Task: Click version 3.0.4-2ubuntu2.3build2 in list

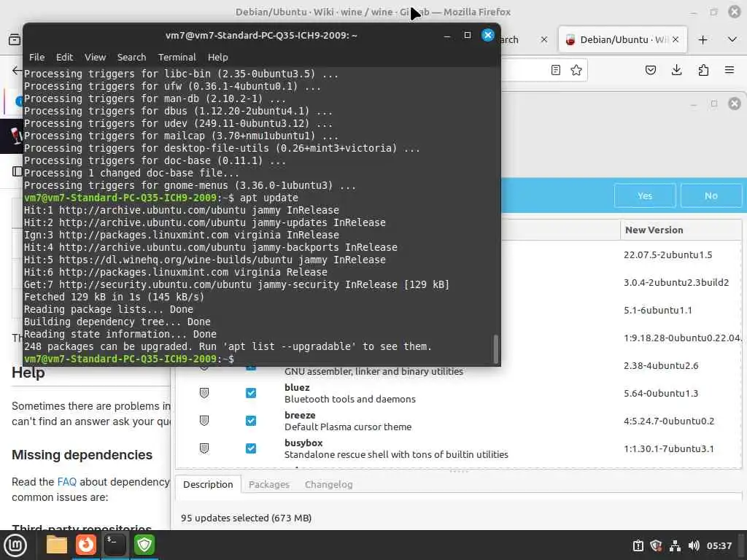Action: pos(676,282)
